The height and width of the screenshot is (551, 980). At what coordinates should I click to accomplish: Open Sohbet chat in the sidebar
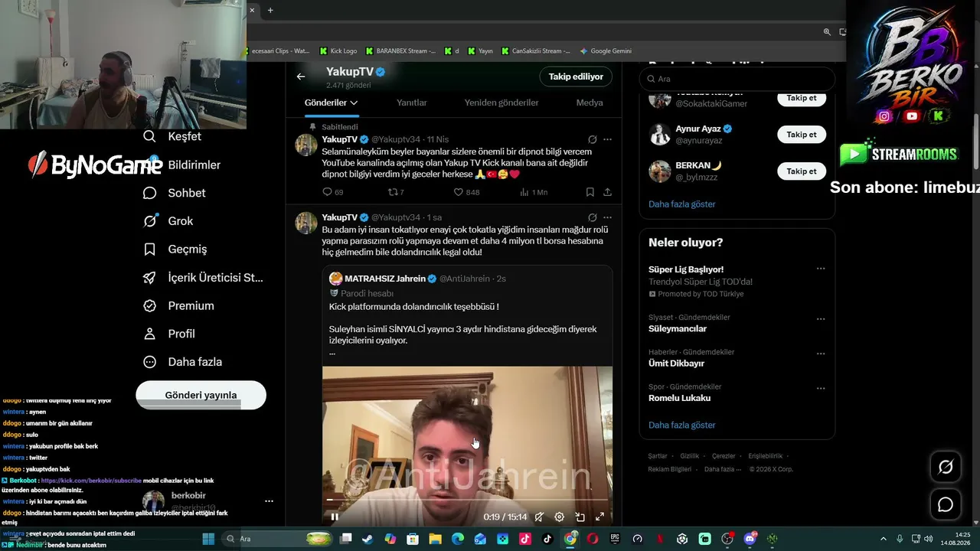pyautogui.click(x=175, y=193)
